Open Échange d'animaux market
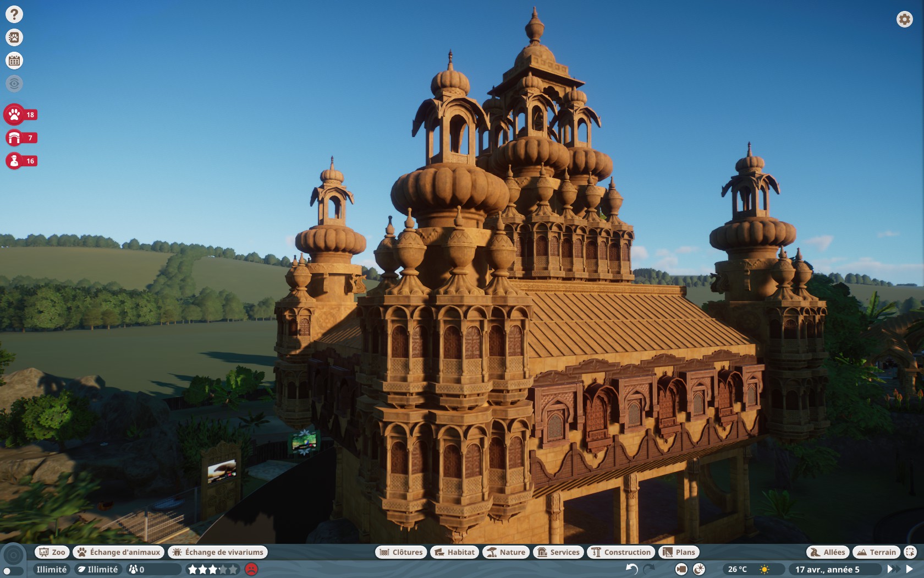 tap(119, 552)
